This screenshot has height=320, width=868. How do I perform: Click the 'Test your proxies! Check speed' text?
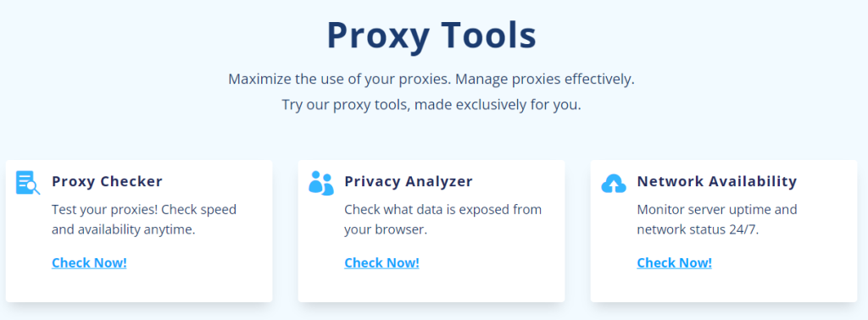[144, 210]
